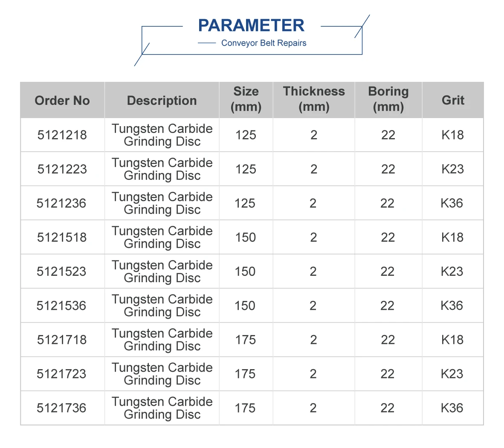The image size is (504, 448).
Task: Select the Boring (mm) column header
Action: pyautogui.click(x=388, y=99)
